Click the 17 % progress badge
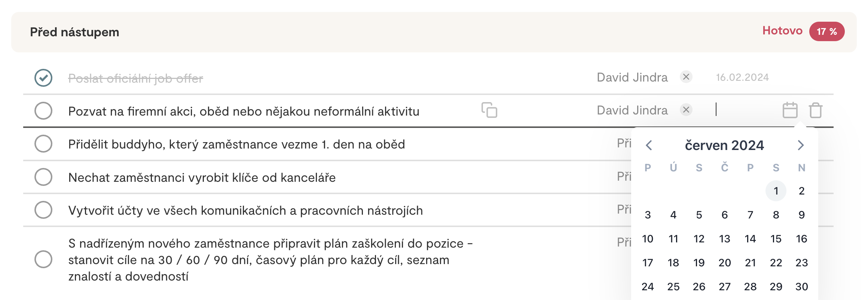 pyautogui.click(x=827, y=31)
